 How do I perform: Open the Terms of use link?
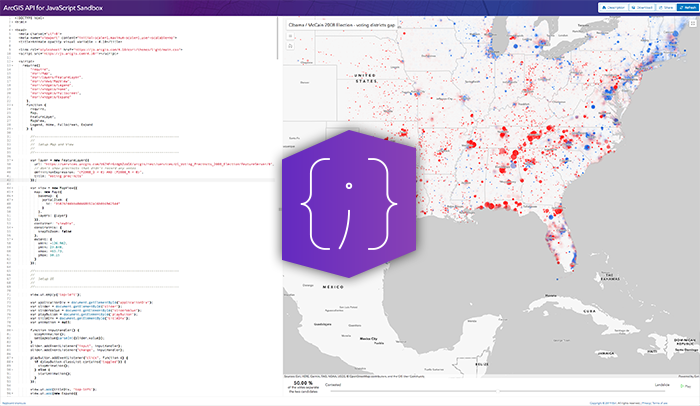[x=659, y=403]
